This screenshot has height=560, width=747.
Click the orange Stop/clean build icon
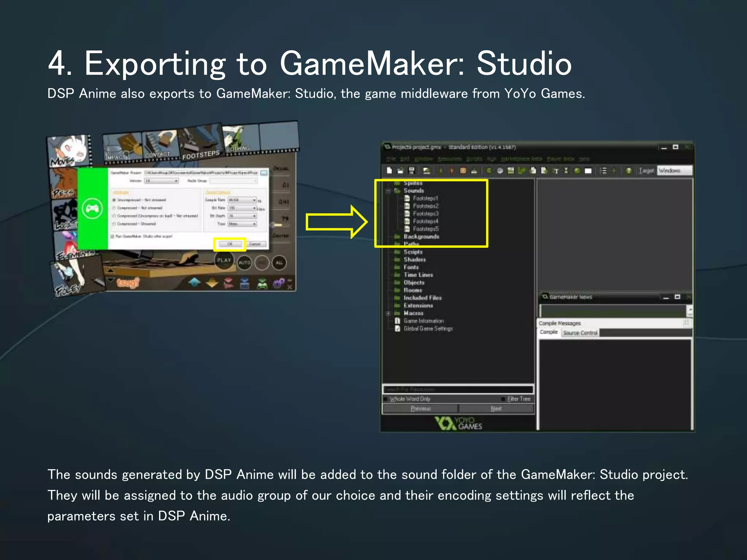coord(463,170)
